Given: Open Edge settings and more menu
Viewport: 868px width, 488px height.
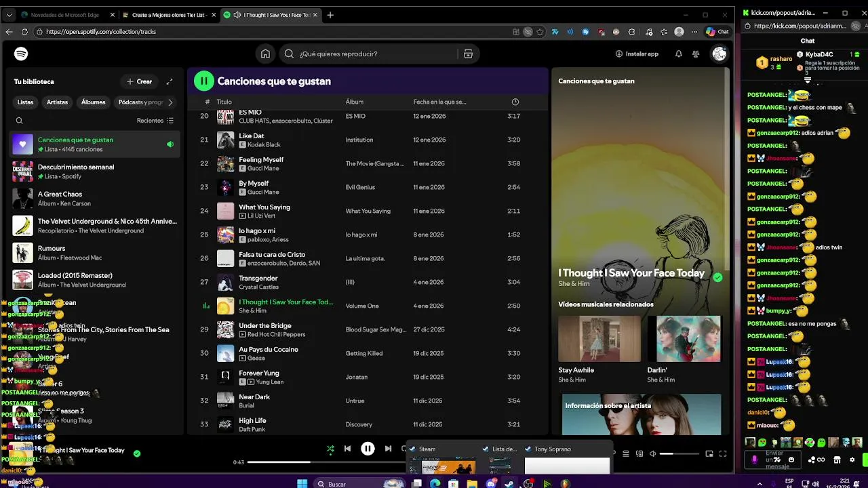Looking at the screenshot, I should click(x=694, y=32).
